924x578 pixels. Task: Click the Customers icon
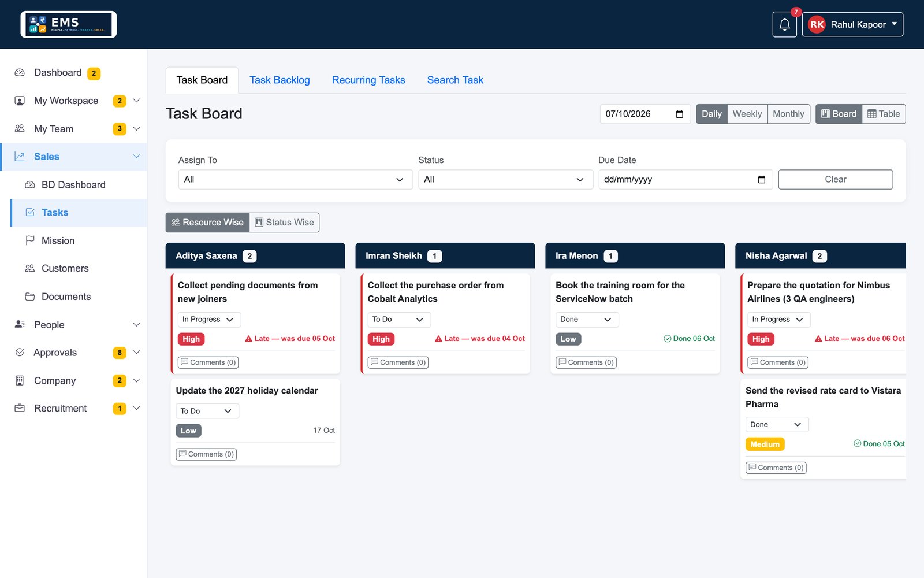30,268
